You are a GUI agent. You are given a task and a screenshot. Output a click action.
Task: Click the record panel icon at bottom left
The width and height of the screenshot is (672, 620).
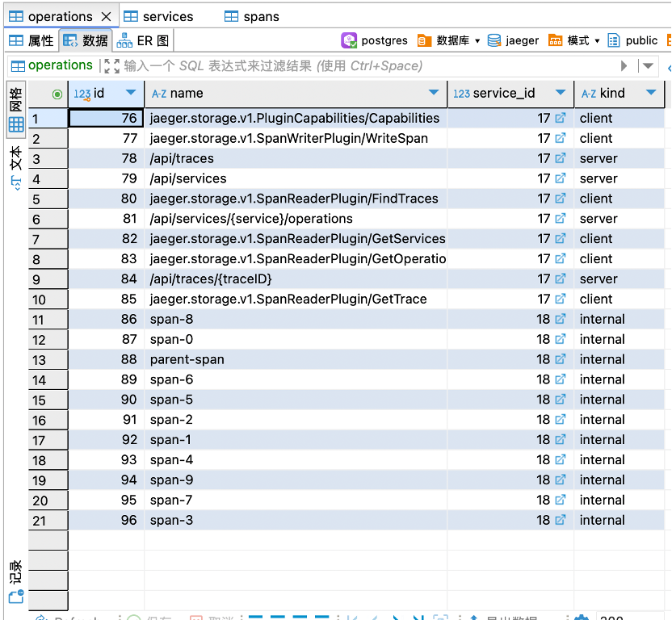pyautogui.click(x=17, y=597)
